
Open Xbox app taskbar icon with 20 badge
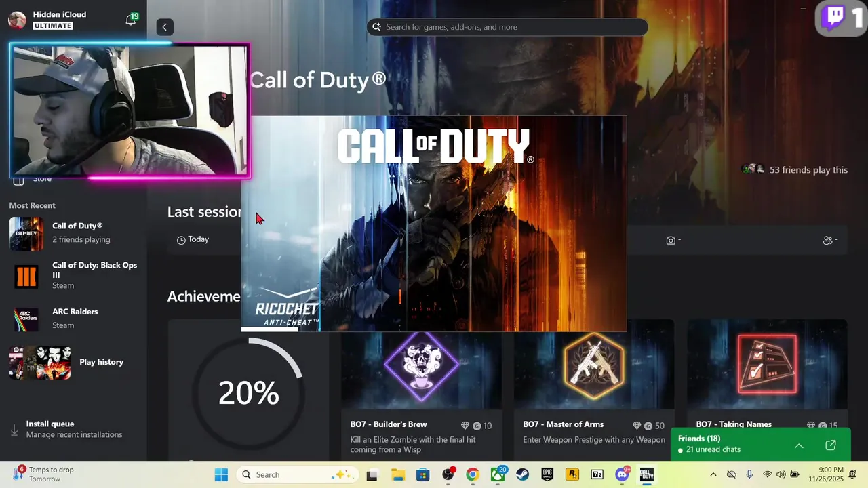(498, 475)
